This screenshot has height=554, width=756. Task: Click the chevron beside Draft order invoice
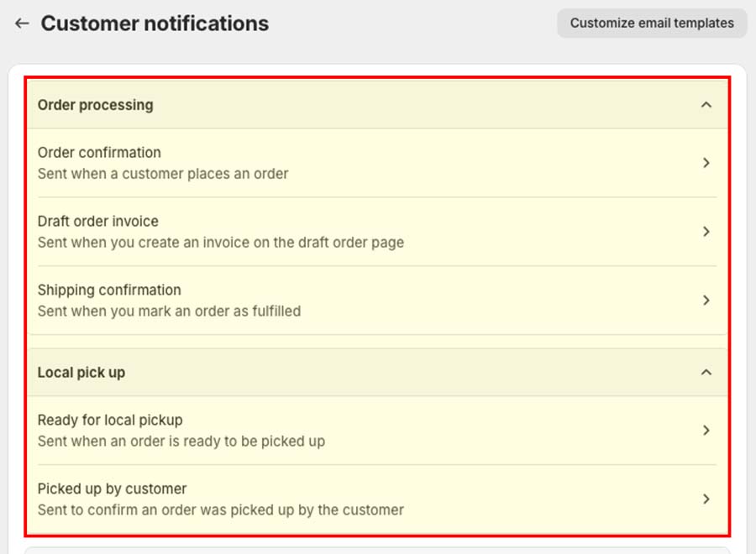706,232
